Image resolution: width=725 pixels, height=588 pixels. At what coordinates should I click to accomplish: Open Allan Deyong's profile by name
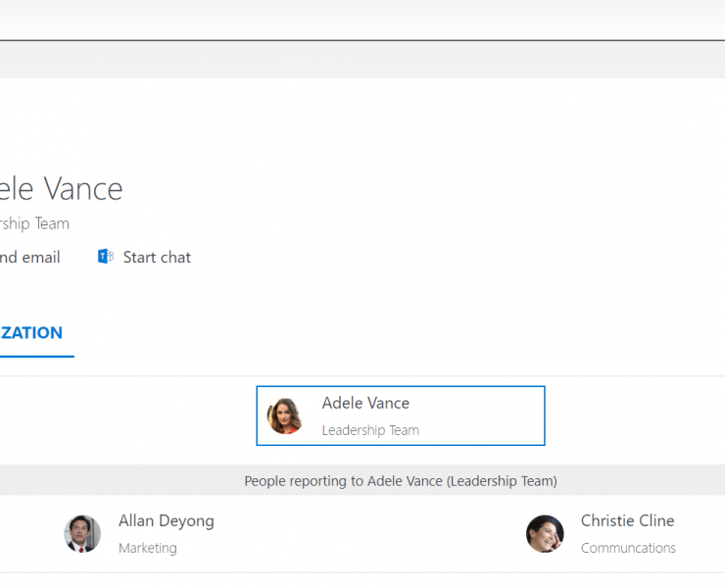(166, 521)
